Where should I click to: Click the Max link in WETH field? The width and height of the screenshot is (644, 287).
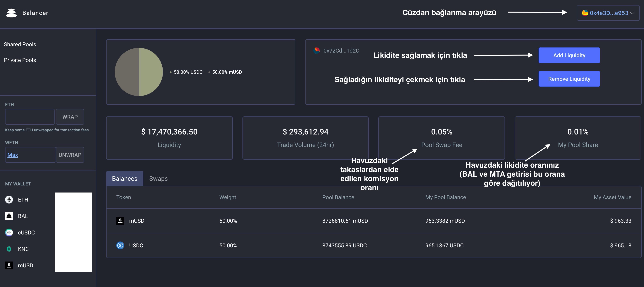point(13,155)
